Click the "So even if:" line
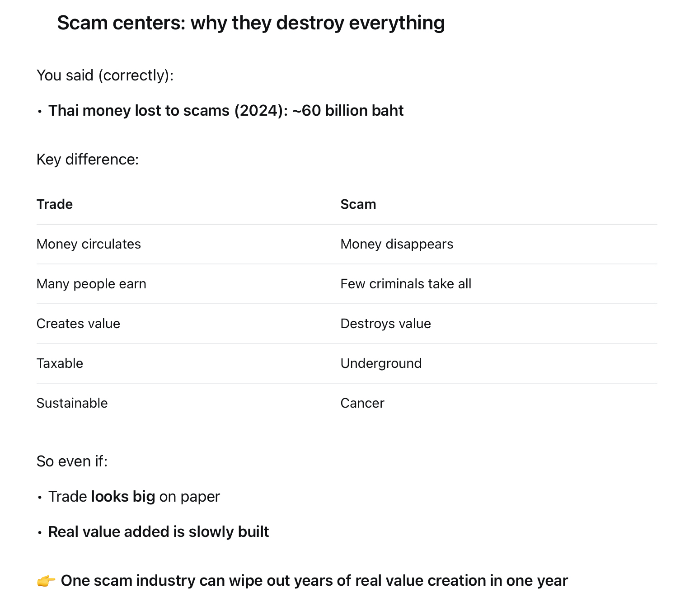694x616 pixels. click(x=72, y=461)
